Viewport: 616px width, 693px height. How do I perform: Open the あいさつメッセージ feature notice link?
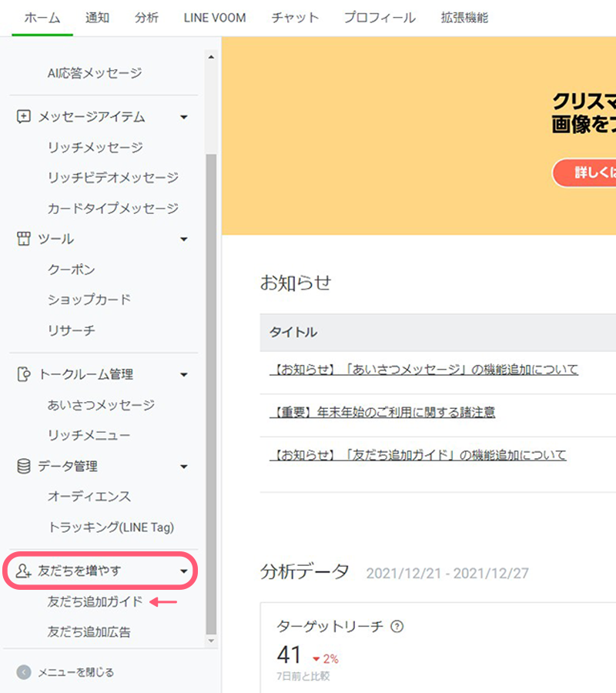(x=423, y=370)
